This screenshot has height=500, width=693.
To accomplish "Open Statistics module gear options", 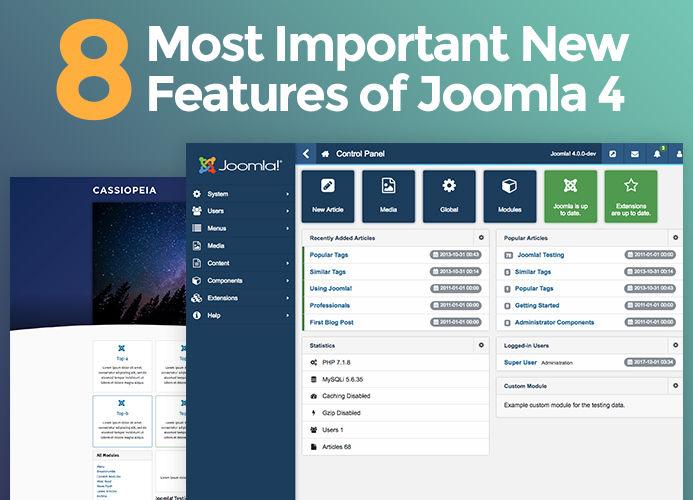I will click(481, 345).
